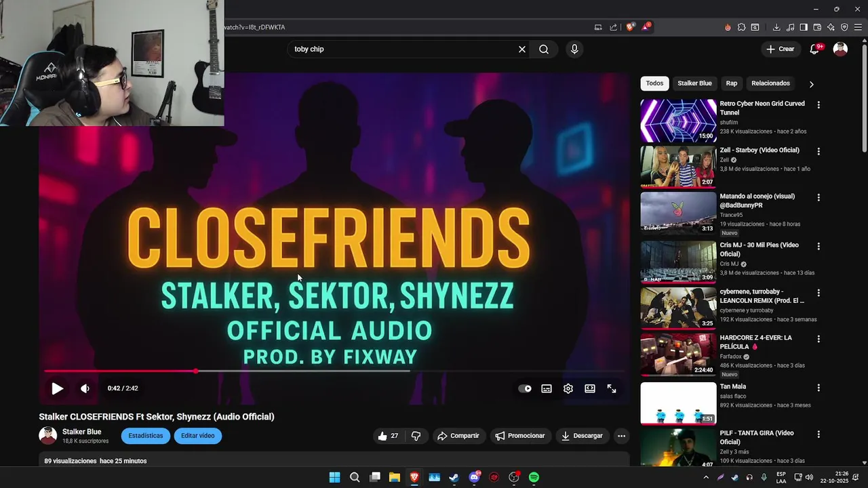The width and height of the screenshot is (868, 488).
Task: Toggle the autoplay switch in player
Action: [x=525, y=388]
